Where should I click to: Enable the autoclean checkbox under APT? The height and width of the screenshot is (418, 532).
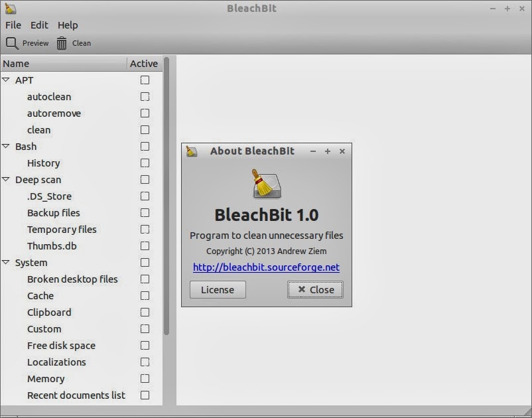pyautogui.click(x=143, y=97)
